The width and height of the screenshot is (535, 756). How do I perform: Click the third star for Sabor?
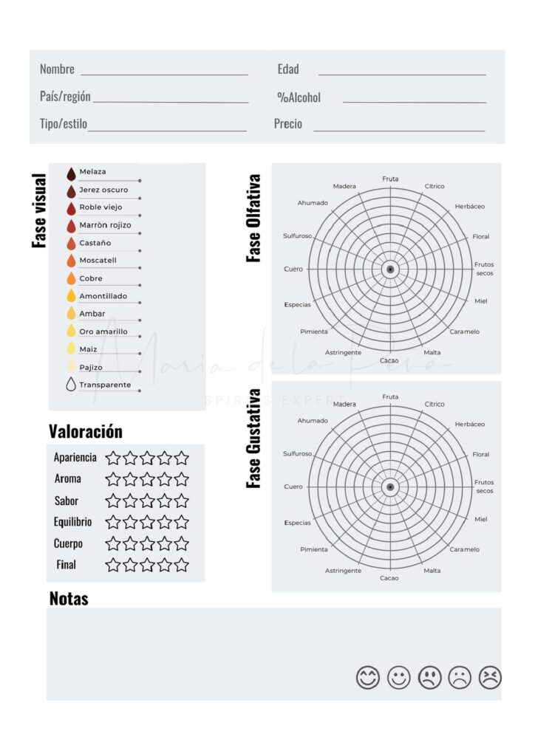pyautogui.click(x=147, y=501)
